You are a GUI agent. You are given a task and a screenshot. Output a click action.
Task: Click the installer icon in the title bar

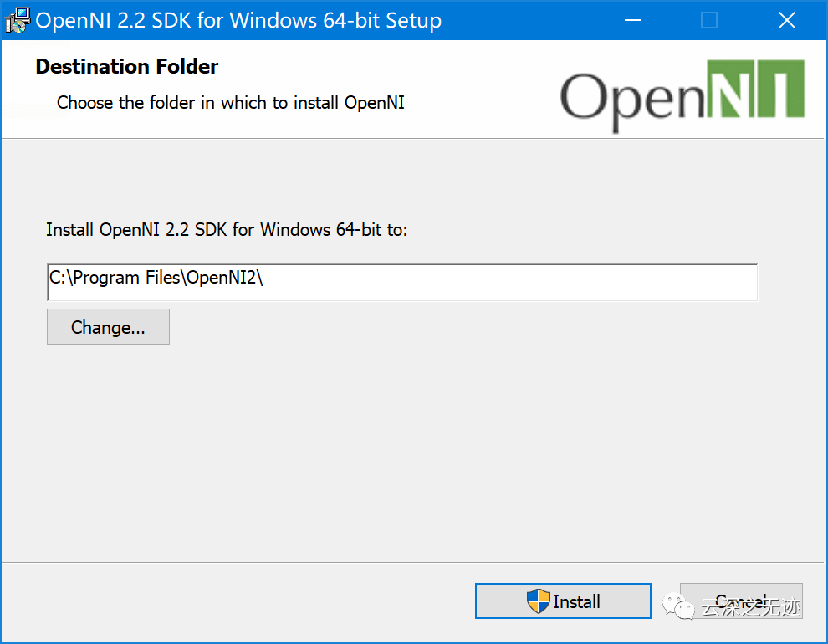[18, 19]
